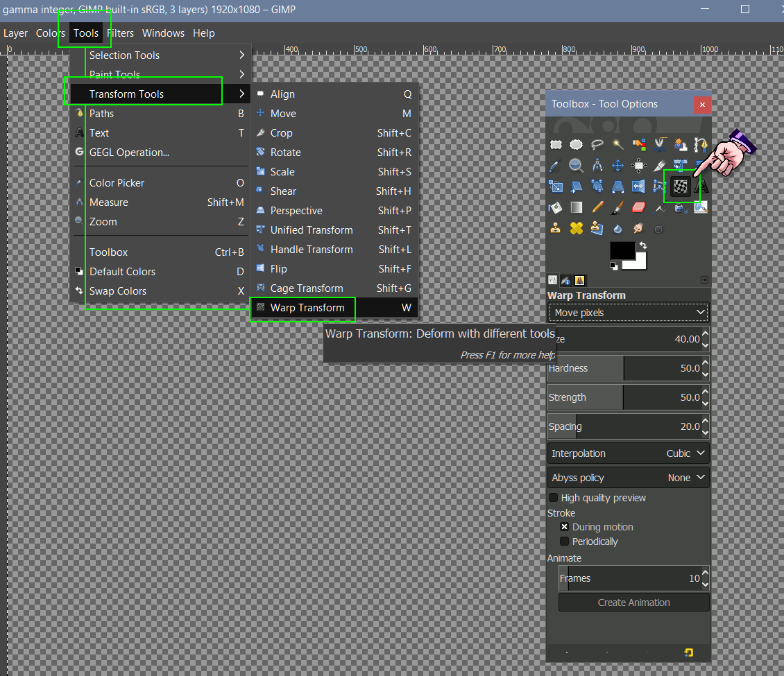Viewport: 784px width, 676px height.
Task: Close the Toolbox - Tool Options window
Action: pos(702,105)
